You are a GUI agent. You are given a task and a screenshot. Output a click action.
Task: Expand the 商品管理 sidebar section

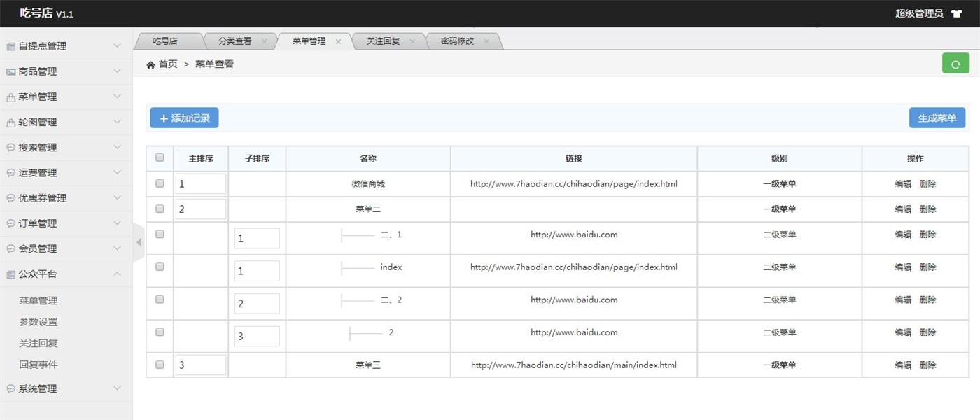coord(66,71)
